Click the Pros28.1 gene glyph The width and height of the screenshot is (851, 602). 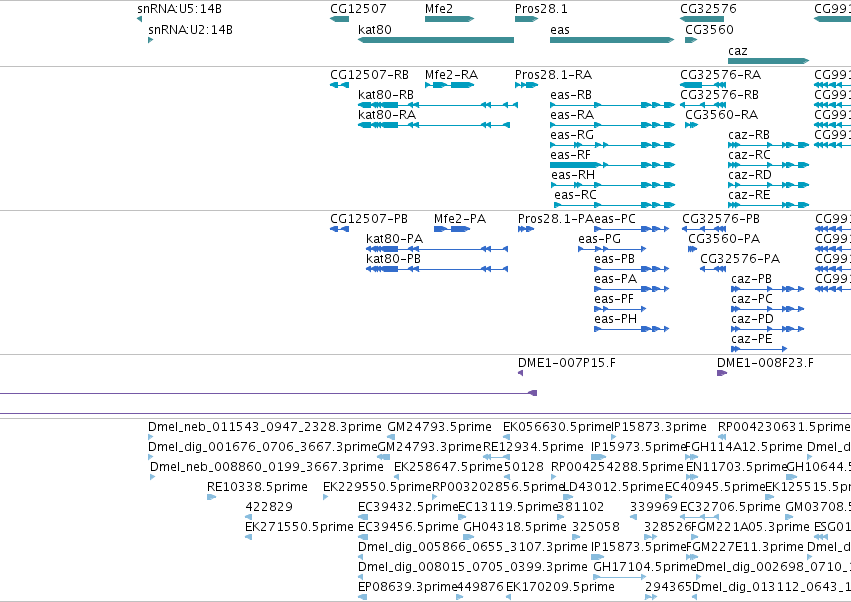[526, 19]
